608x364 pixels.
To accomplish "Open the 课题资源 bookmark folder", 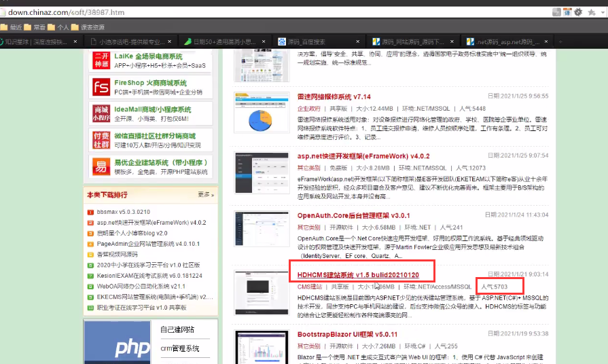I will click(x=88, y=27).
